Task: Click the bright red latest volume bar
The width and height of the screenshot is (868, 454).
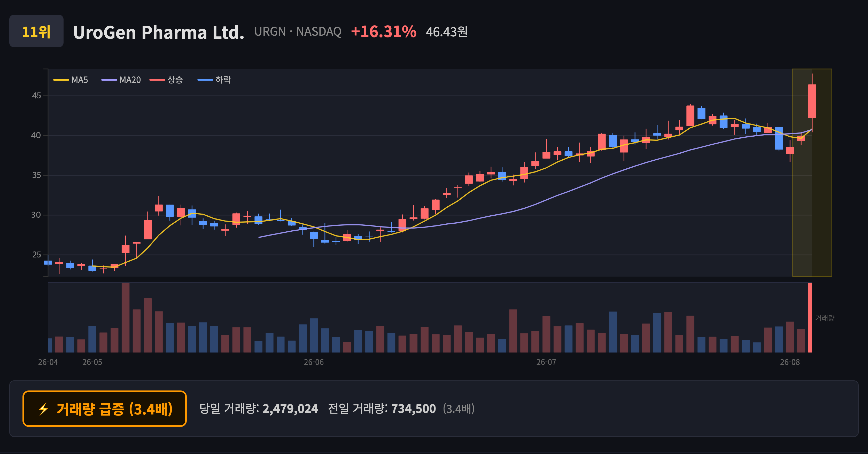Action: click(810, 318)
